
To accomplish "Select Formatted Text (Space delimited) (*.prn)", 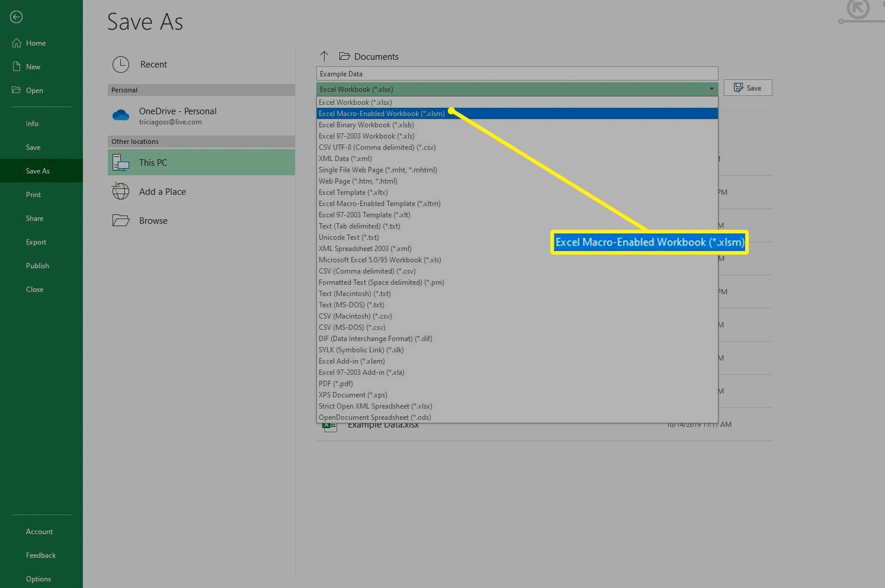I will [x=517, y=282].
